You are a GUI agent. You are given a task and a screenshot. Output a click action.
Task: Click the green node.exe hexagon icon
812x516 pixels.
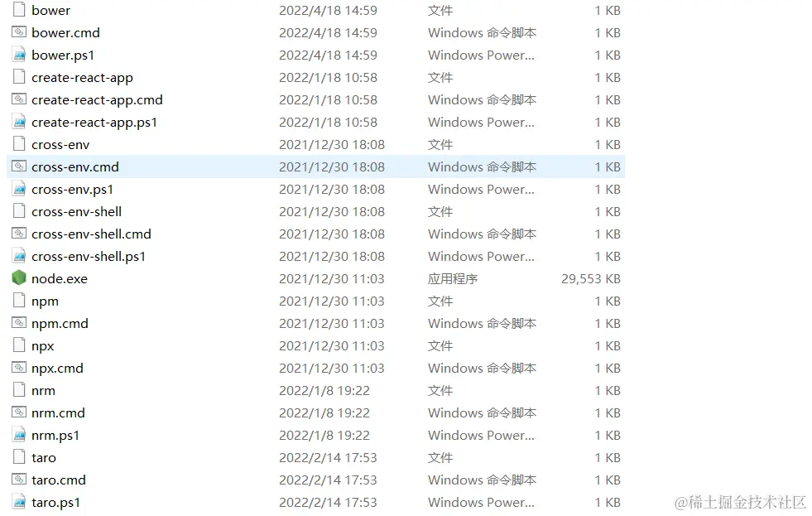(19, 278)
